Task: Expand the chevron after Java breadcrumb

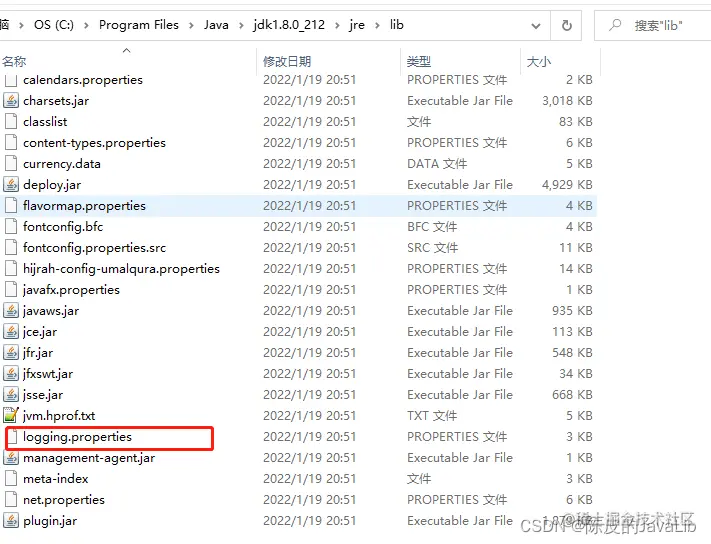Action: (x=241, y=25)
